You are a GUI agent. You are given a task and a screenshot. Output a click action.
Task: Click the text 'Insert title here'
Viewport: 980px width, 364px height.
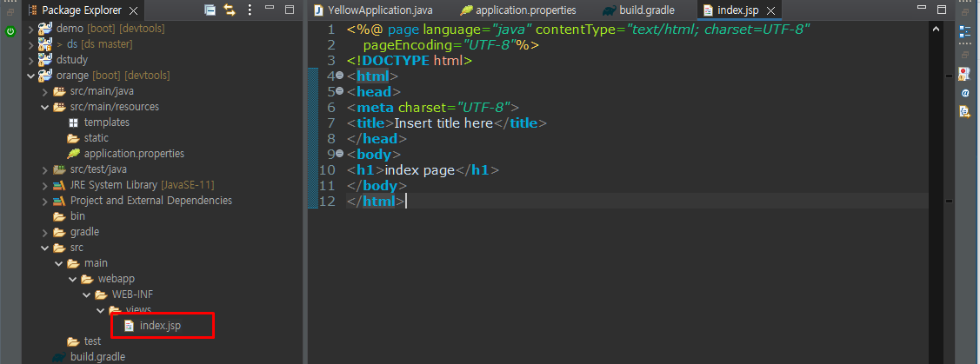coord(443,123)
